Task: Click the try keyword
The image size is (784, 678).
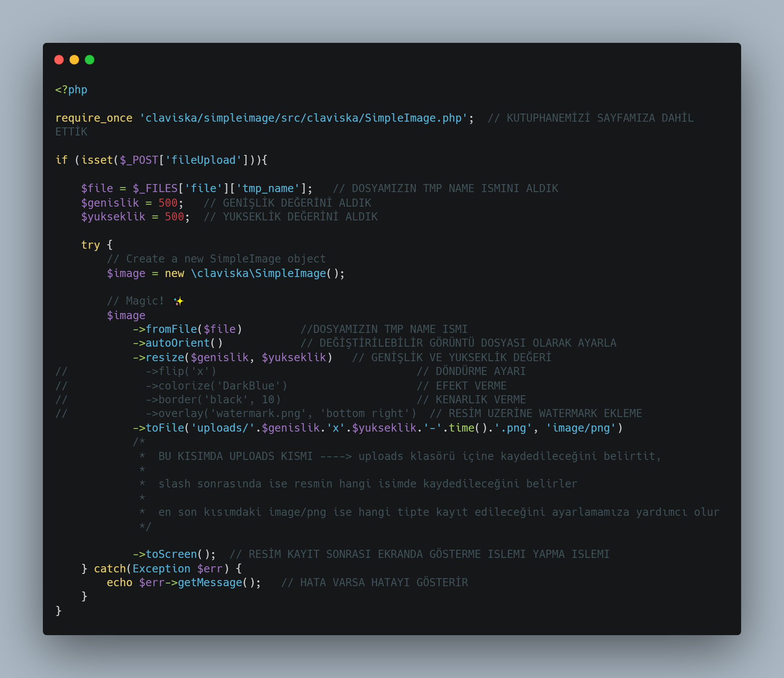Action: [x=90, y=245]
